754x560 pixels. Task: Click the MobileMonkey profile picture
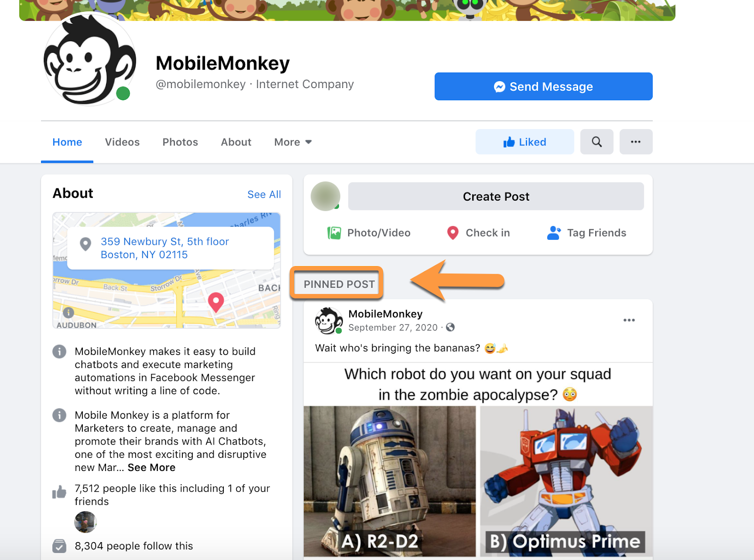90,59
